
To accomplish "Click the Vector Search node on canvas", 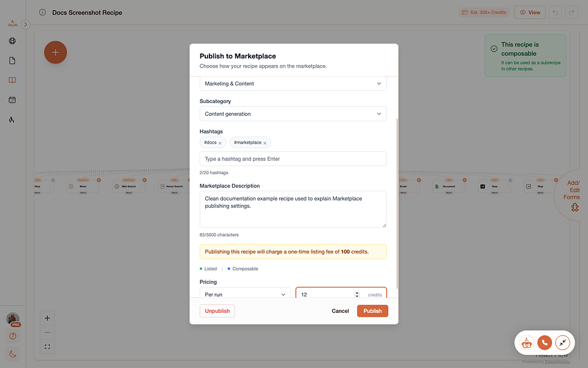I will pos(175,186).
